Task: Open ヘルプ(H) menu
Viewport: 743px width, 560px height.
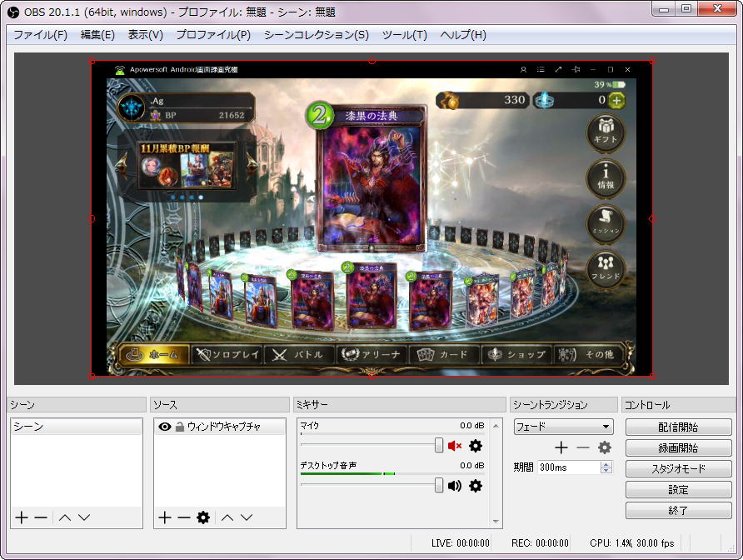Action: click(x=463, y=35)
